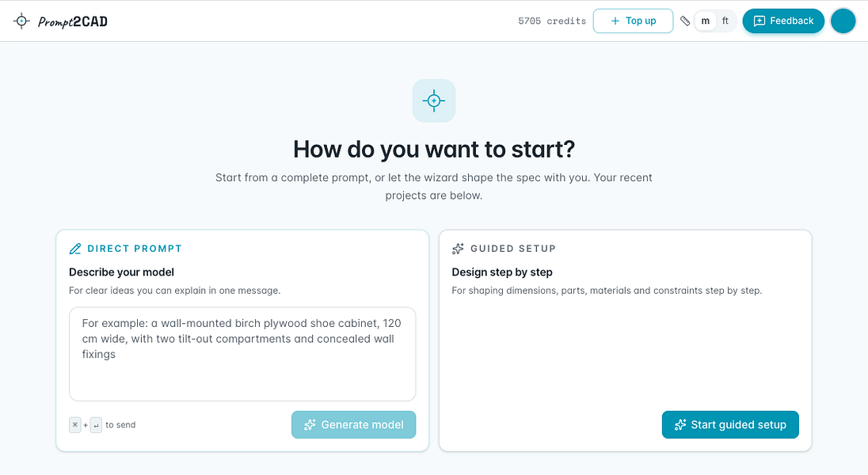This screenshot has width=868, height=475.
Task: Focus the model description text area
Action: 242,355
